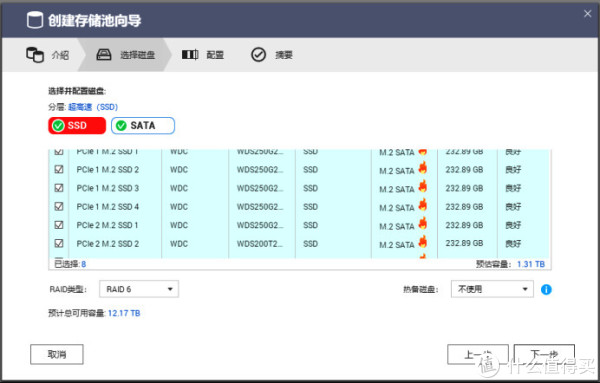Click green check icon on SSD badge
Viewport: 600px width, 383px height.
pos(58,125)
